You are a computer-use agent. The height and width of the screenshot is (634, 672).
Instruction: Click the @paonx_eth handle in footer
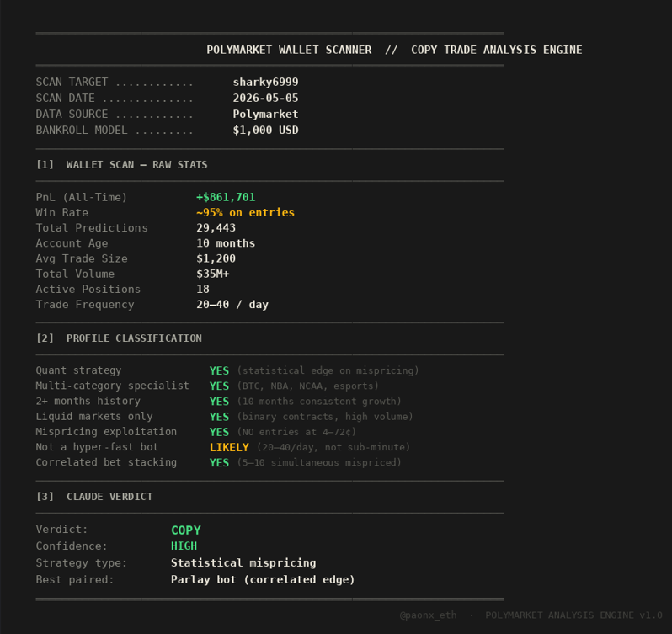point(428,615)
